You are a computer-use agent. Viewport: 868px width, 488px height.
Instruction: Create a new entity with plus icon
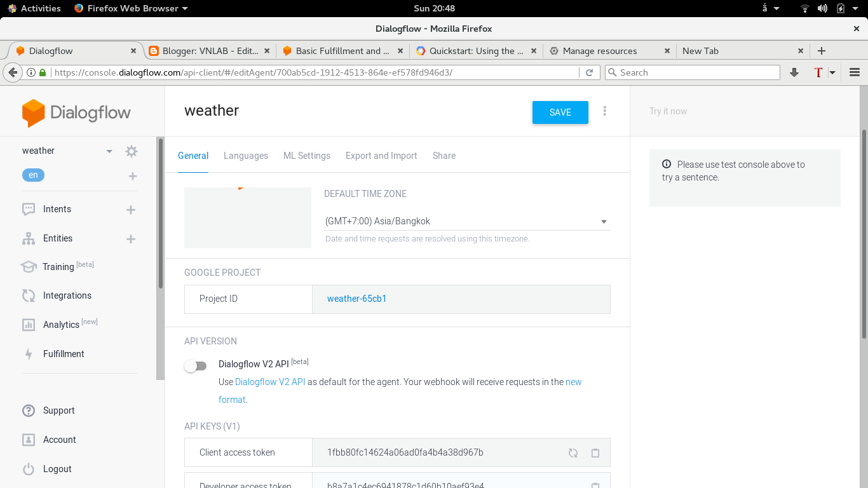tap(131, 239)
